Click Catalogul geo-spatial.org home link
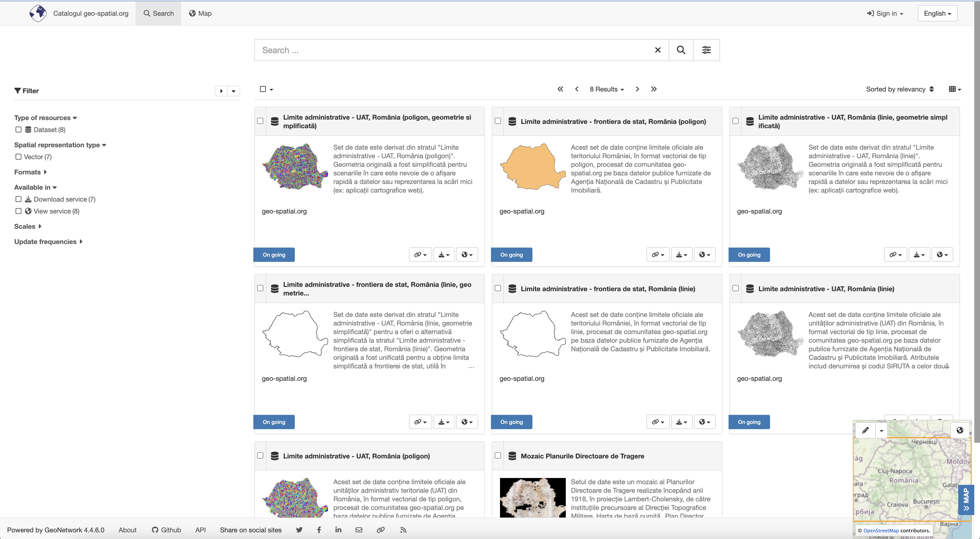Screen dimensions: 980x539 coord(91,13)
